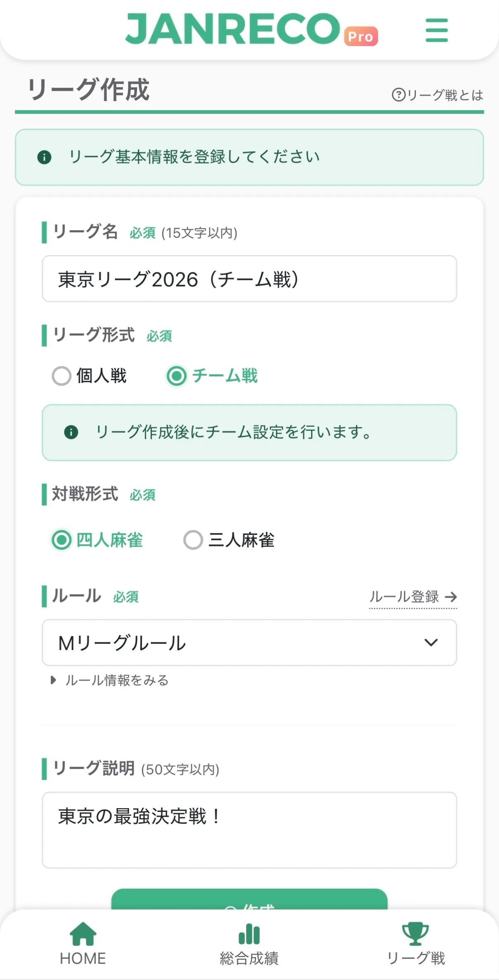Tap the HOME house icon
Image resolution: width=499 pixels, height=980 pixels.
(83, 934)
